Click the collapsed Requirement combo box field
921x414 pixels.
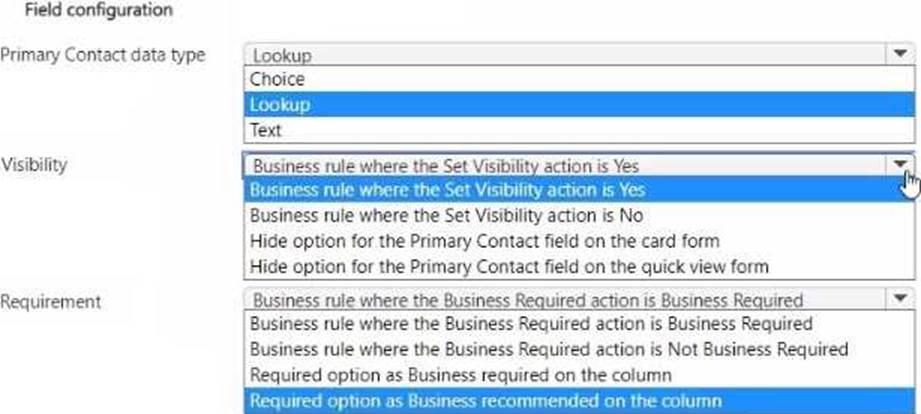[560, 299]
